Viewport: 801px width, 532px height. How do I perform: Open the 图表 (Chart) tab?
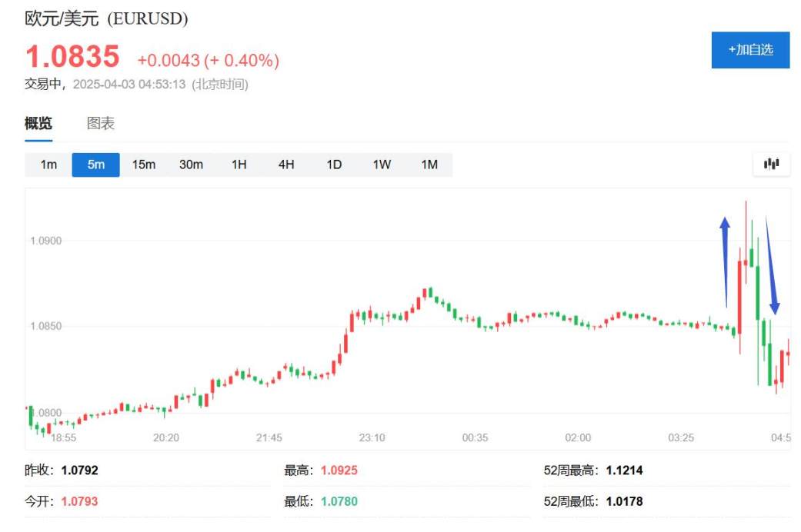(101, 123)
